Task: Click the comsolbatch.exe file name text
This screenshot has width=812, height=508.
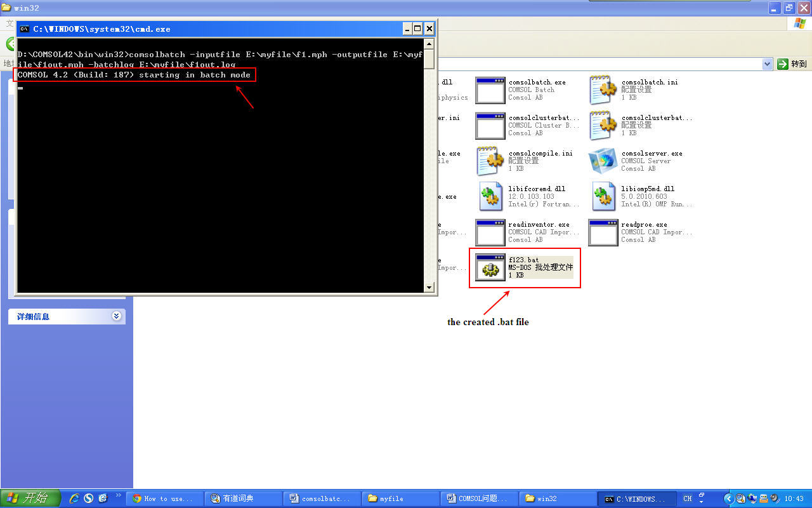Action: [x=537, y=83]
